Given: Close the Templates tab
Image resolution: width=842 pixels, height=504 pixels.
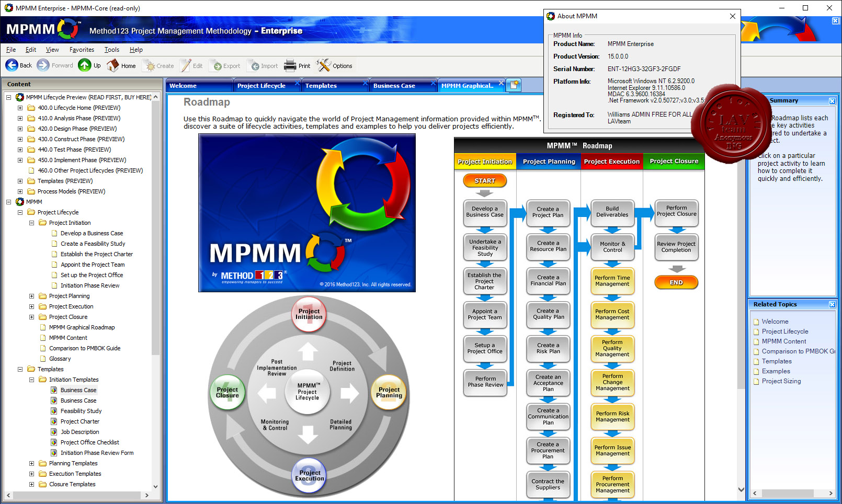Looking at the screenshot, I should click(x=365, y=83).
